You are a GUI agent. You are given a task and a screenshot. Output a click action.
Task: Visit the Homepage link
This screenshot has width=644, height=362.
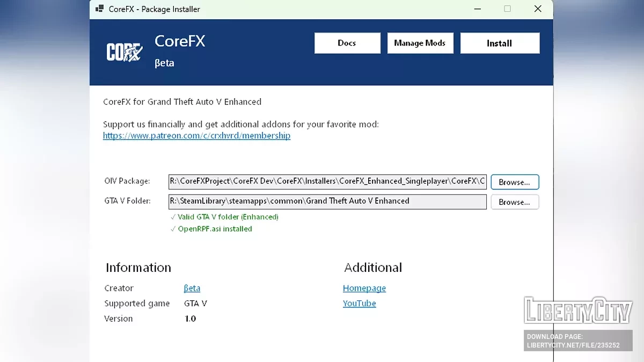click(364, 288)
